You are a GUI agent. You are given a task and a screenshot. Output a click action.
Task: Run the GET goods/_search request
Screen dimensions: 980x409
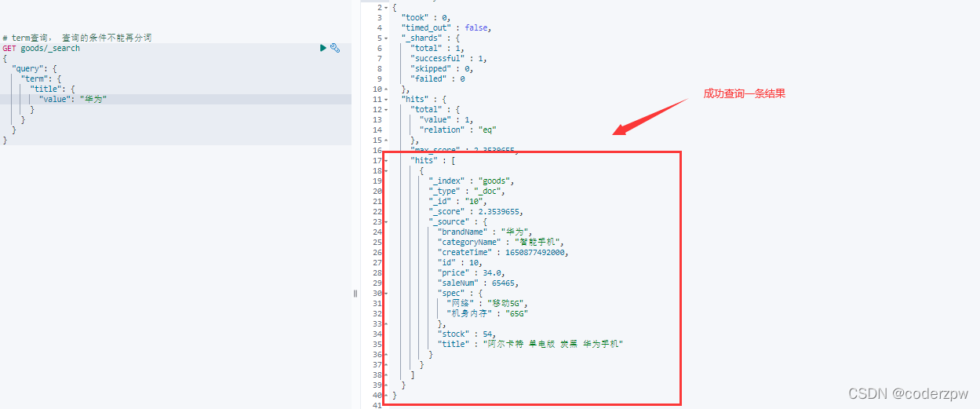tap(323, 48)
